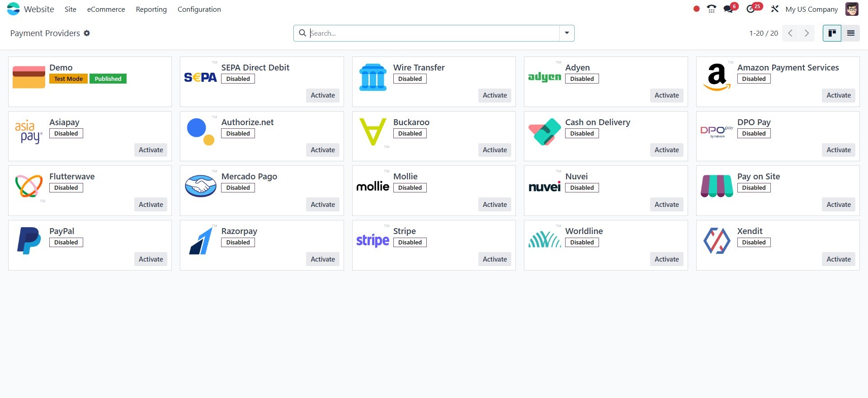Image resolution: width=868 pixels, height=398 pixels.
Task: Click the Demo Published badge
Action: tap(108, 79)
